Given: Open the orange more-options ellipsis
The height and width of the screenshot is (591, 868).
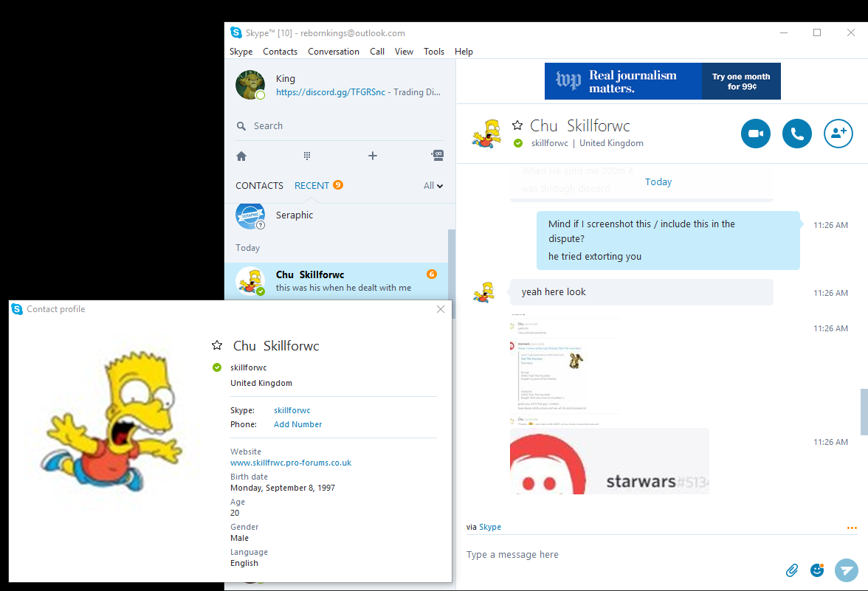Looking at the screenshot, I should coord(852,528).
